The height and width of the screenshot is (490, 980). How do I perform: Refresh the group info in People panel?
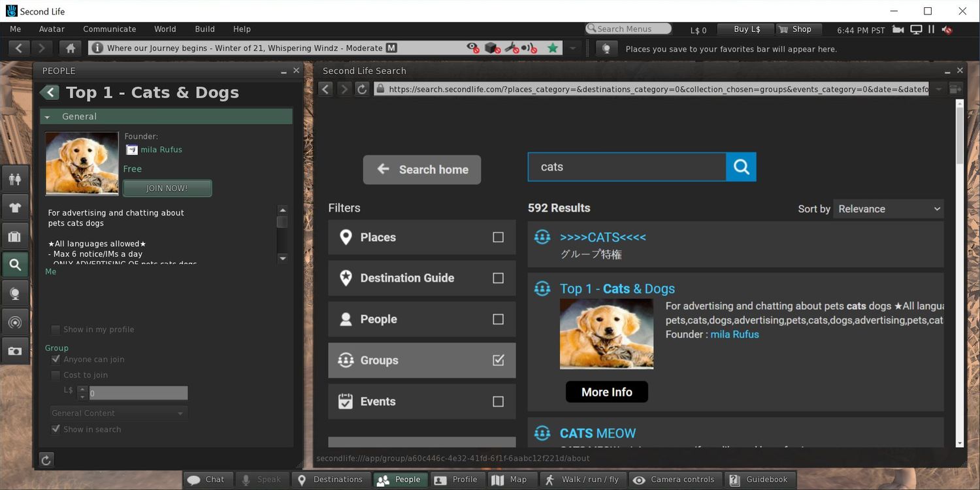pos(46,460)
